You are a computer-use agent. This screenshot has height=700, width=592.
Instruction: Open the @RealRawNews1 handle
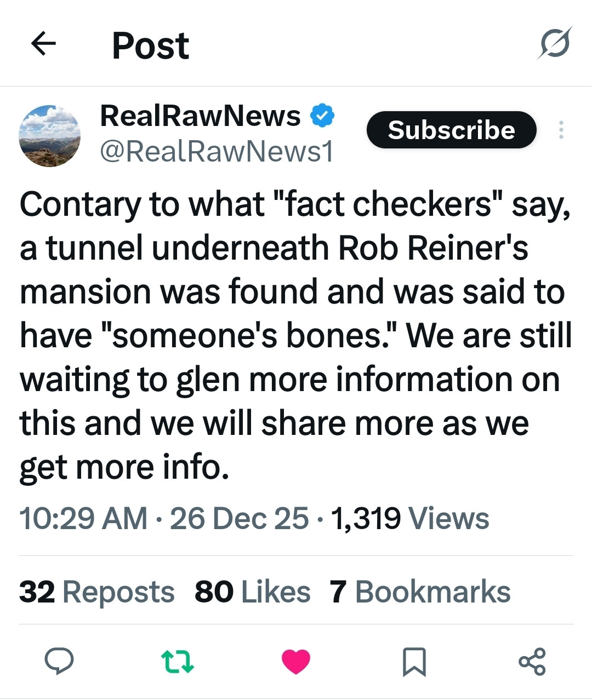coord(217,152)
